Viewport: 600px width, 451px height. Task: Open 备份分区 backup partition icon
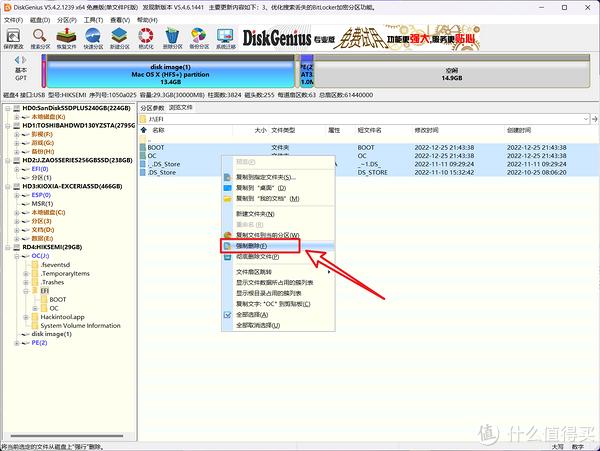(199, 38)
